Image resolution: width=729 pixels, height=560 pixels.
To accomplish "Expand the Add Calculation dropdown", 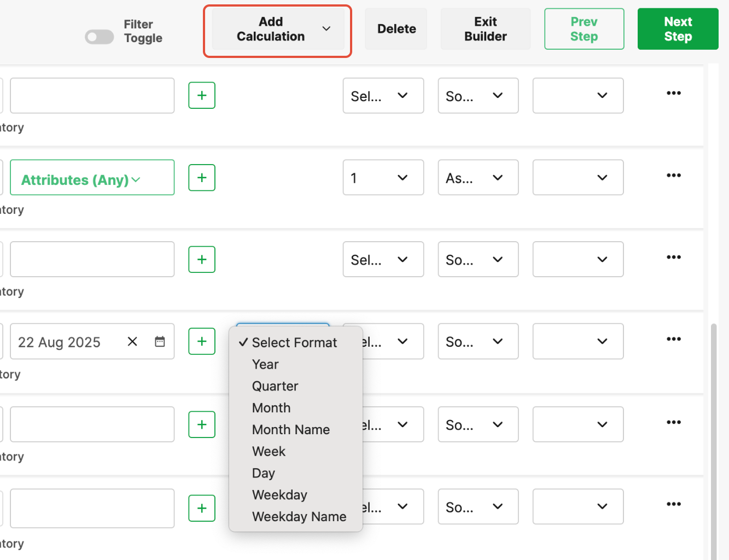I will coord(278,30).
